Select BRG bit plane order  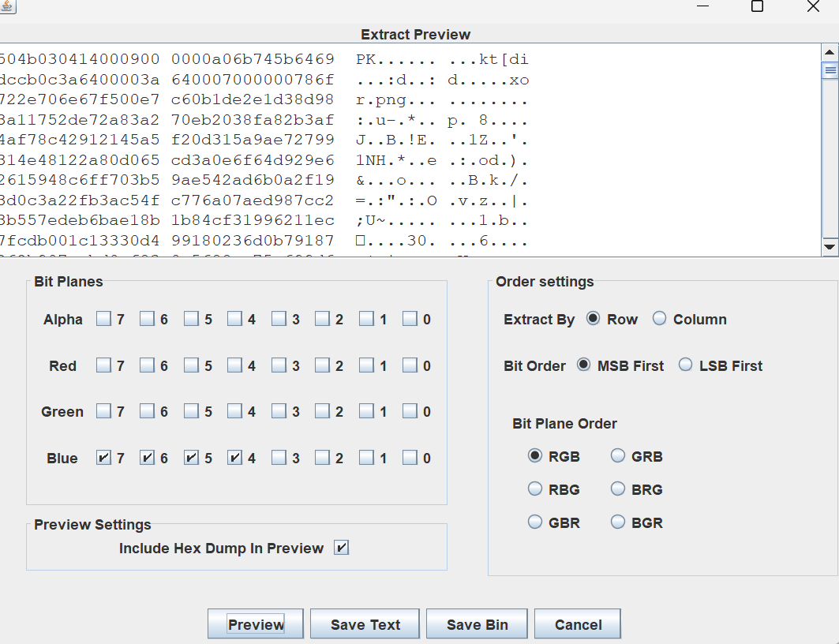tap(617, 489)
